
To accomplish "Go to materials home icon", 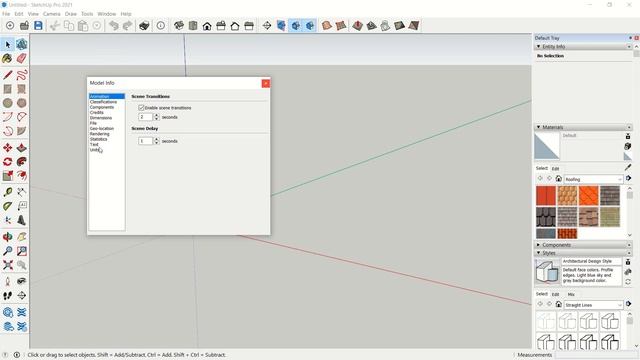I will tap(559, 179).
